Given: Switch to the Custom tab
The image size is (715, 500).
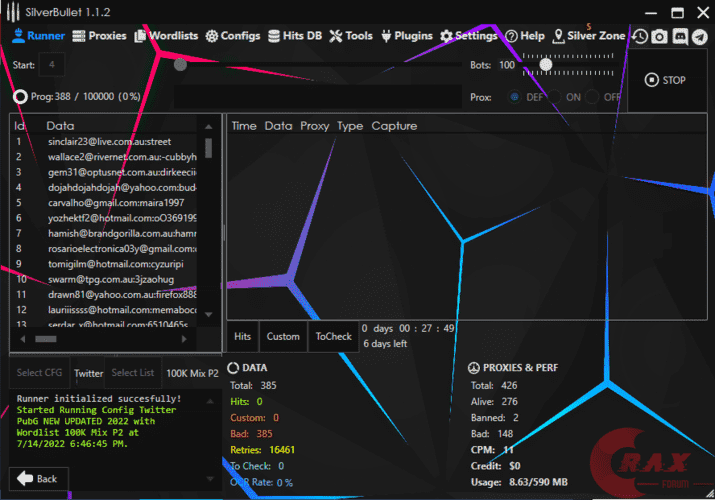Looking at the screenshot, I should (283, 336).
